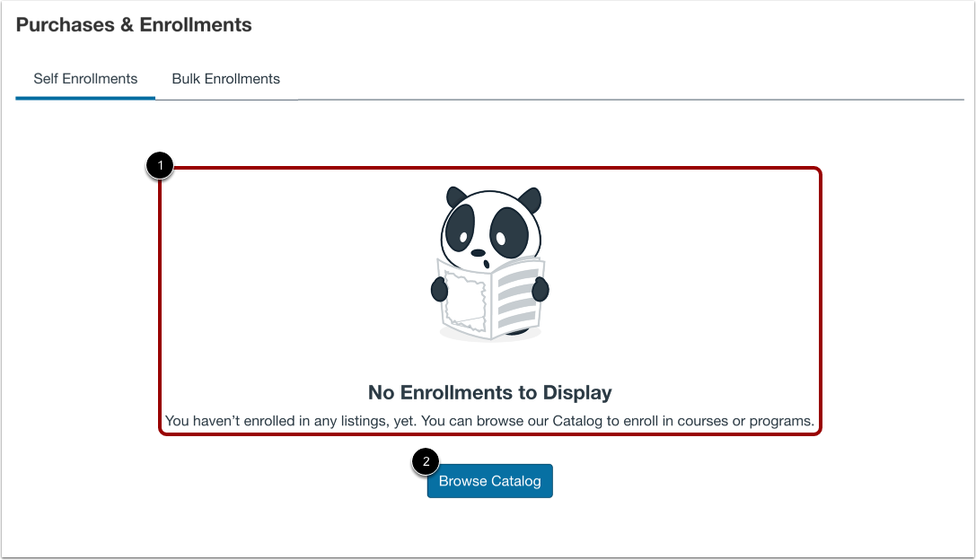Select the black numbered callout badge labeled 2
The width and height of the screenshot is (976, 560).
[425, 461]
